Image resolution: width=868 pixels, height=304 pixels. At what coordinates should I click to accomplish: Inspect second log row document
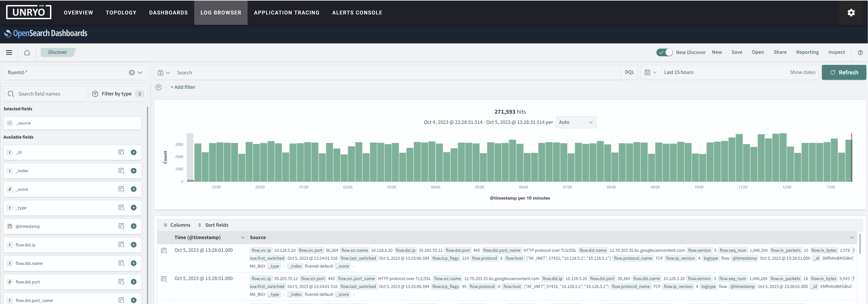pos(164,279)
